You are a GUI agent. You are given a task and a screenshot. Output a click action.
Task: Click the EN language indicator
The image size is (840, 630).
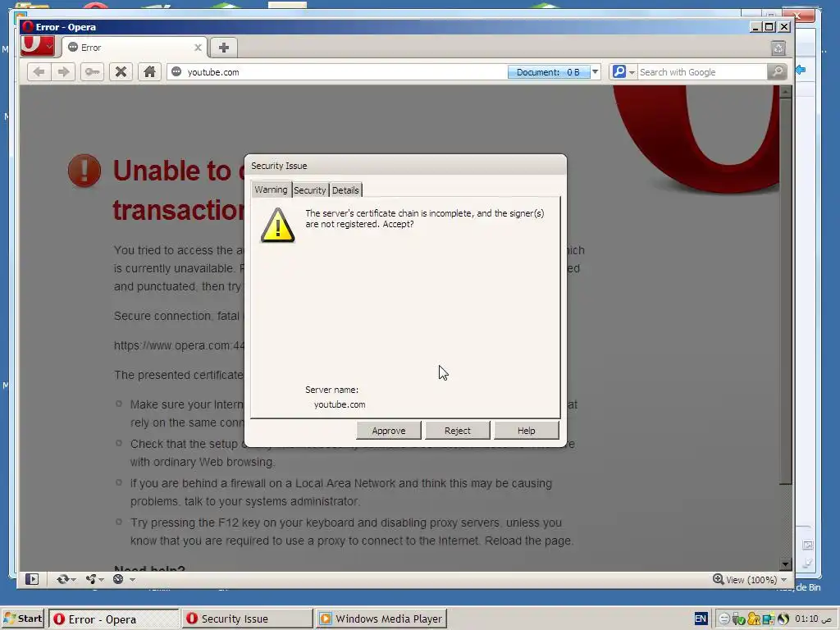(701, 619)
